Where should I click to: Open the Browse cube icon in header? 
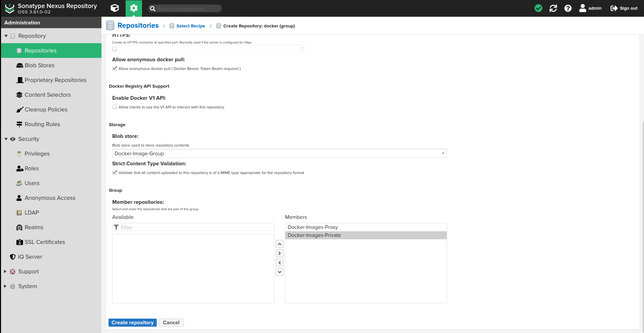pyautogui.click(x=115, y=8)
